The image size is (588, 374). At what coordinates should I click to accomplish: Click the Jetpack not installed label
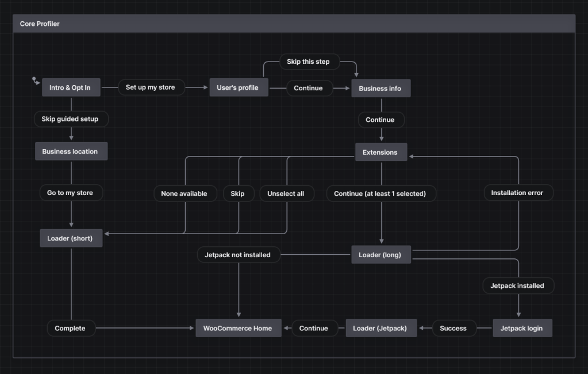(239, 254)
